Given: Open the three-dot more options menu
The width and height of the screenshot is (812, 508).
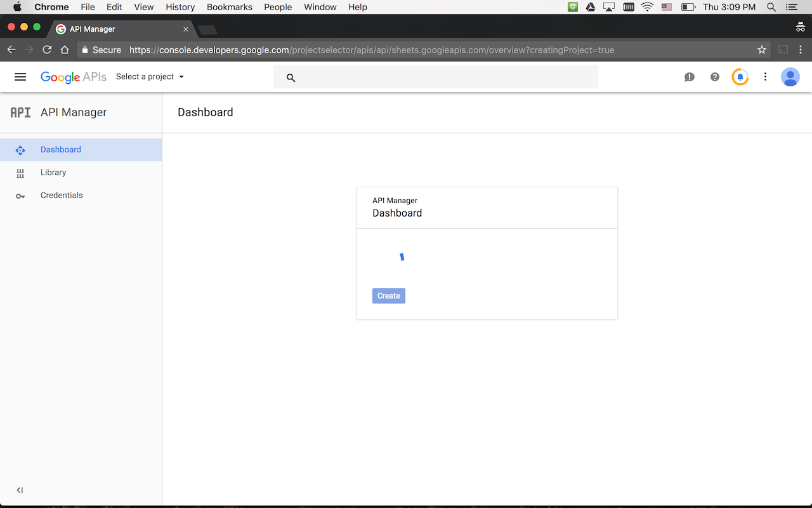Looking at the screenshot, I should 765,77.
